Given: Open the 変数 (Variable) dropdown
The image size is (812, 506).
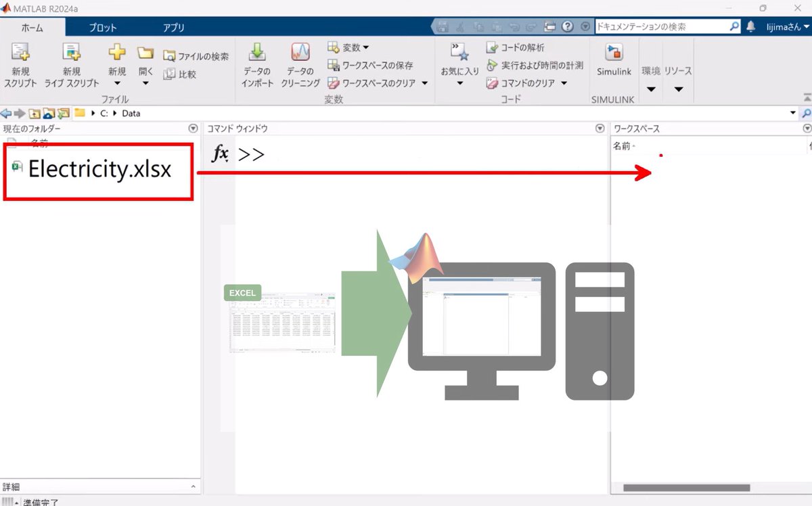Looking at the screenshot, I should coord(348,47).
